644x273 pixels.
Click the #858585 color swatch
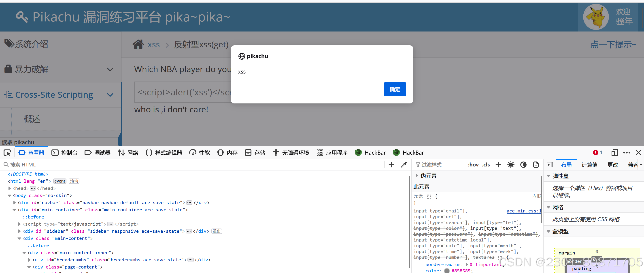pyautogui.click(x=447, y=271)
